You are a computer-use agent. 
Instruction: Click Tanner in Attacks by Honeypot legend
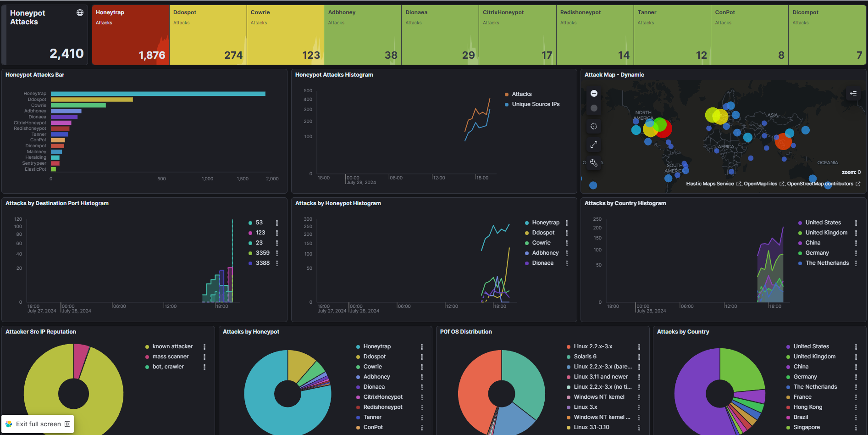[x=372, y=417]
